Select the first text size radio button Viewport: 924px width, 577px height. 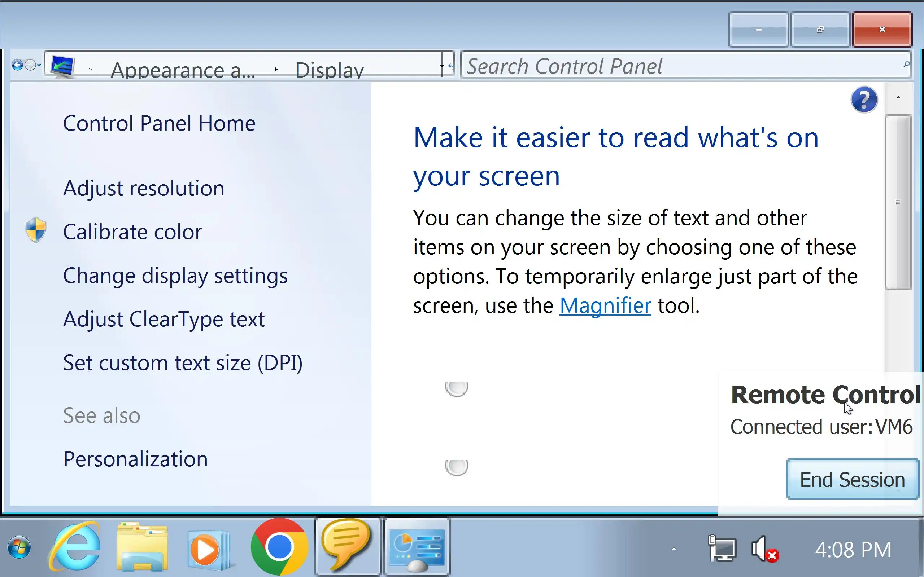pos(457,388)
